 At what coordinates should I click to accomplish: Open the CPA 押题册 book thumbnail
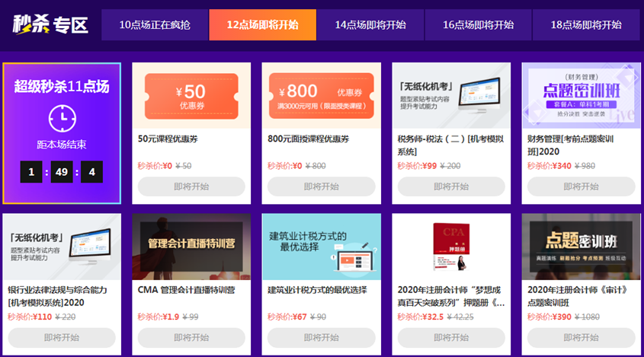[451, 247]
